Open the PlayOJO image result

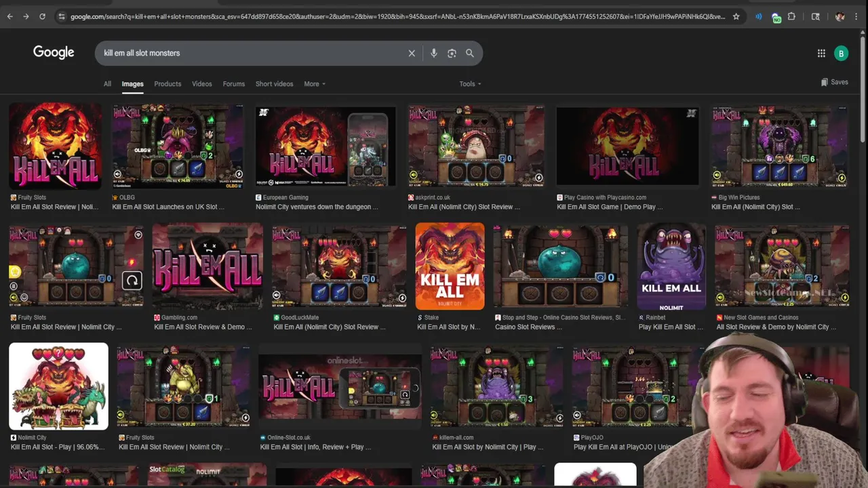[x=636, y=386]
